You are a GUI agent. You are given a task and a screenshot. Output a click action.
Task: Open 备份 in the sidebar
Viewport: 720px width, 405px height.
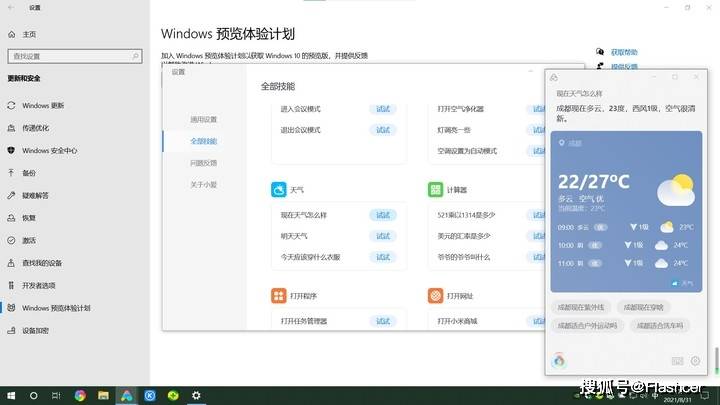click(22, 173)
